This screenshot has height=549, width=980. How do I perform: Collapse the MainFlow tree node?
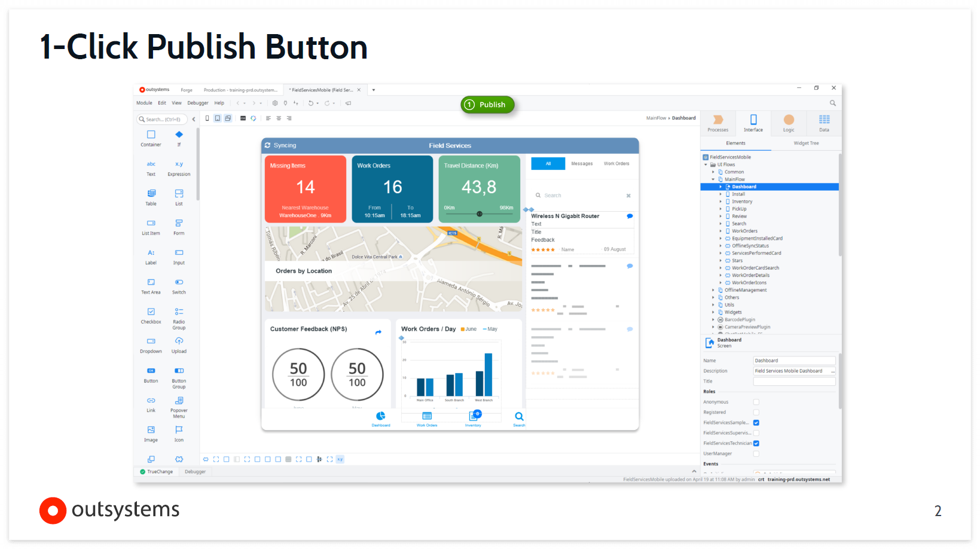coord(713,179)
